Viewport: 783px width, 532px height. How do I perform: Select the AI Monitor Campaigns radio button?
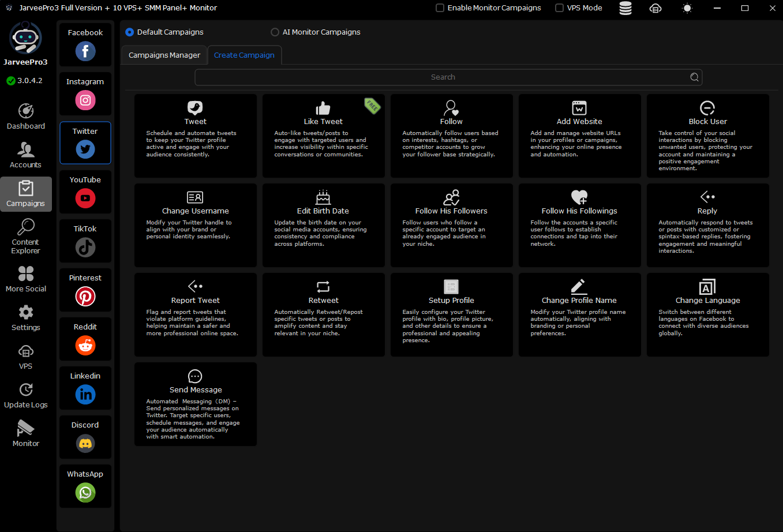click(275, 32)
